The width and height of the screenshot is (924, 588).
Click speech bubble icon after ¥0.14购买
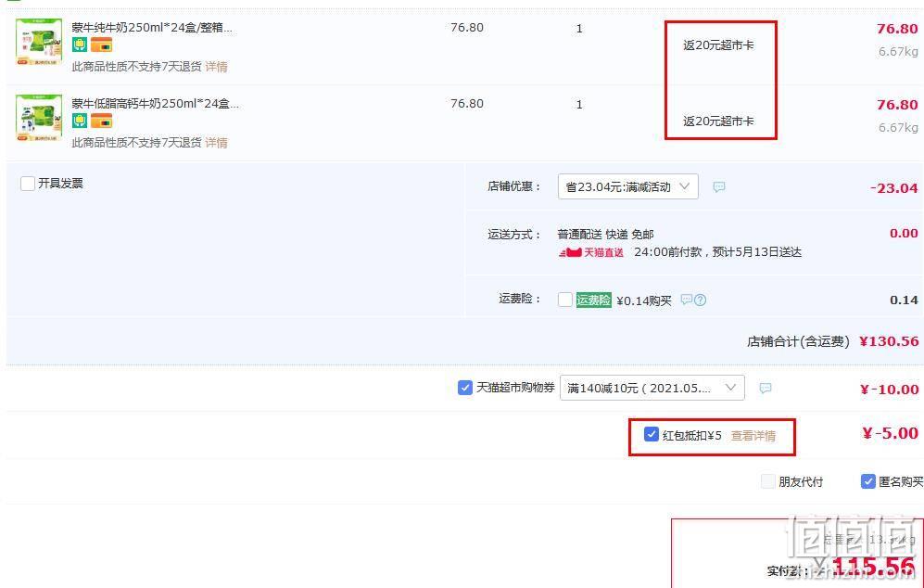pyautogui.click(x=686, y=300)
